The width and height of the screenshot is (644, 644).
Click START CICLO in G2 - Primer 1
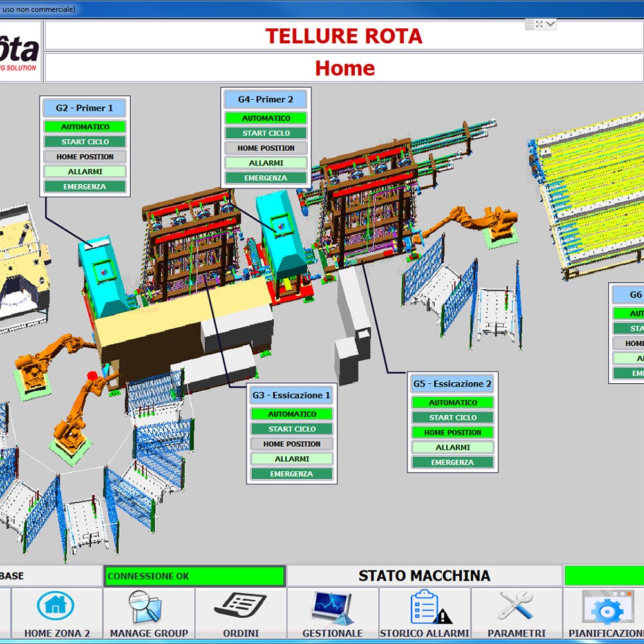[x=85, y=142]
